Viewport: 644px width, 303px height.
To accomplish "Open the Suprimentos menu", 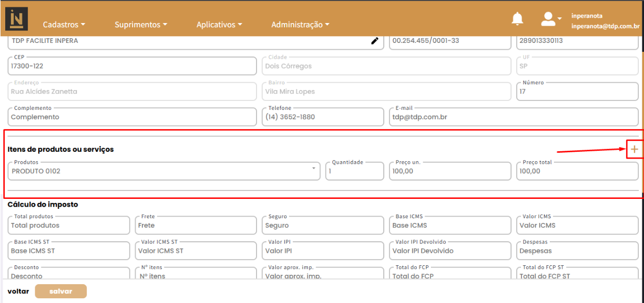I will point(141,25).
